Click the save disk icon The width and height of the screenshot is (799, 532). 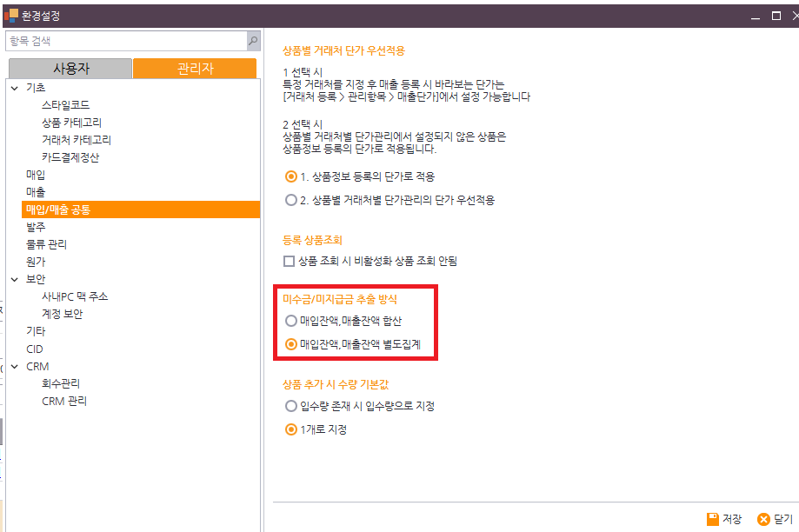(713, 519)
